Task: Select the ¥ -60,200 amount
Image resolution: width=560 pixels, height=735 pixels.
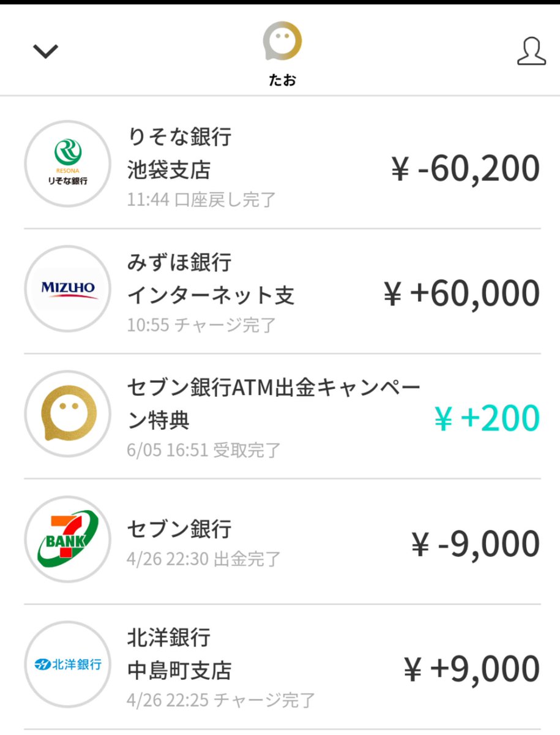Action: pyautogui.click(x=465, y=168)
